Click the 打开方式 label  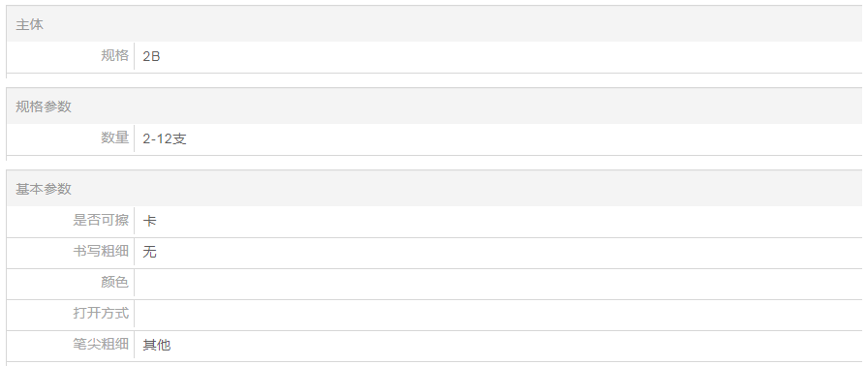point(101,313)
